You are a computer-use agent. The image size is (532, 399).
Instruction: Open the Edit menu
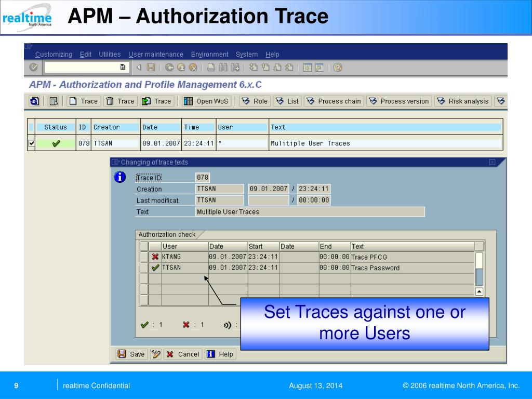[86, 54]
